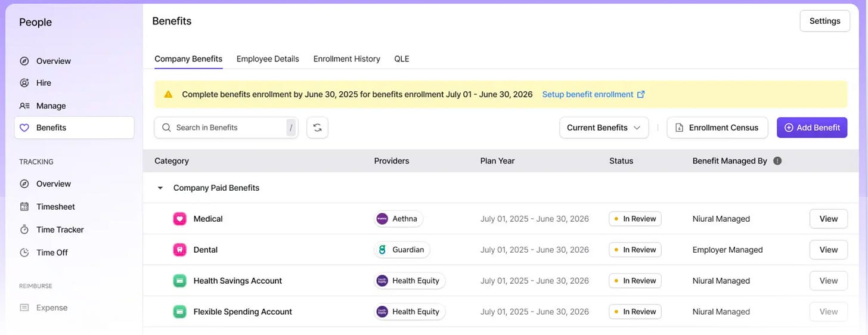Focus the Search in Benefits field
This screenshot has height=335, width=868.
pos(227,128)
